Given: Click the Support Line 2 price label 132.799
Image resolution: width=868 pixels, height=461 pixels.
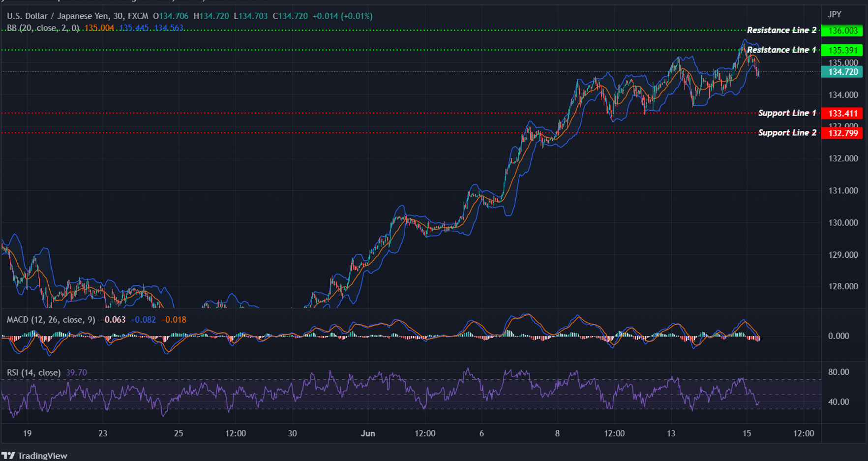Looking at the screenshot, I should click(x=842, y=132).
